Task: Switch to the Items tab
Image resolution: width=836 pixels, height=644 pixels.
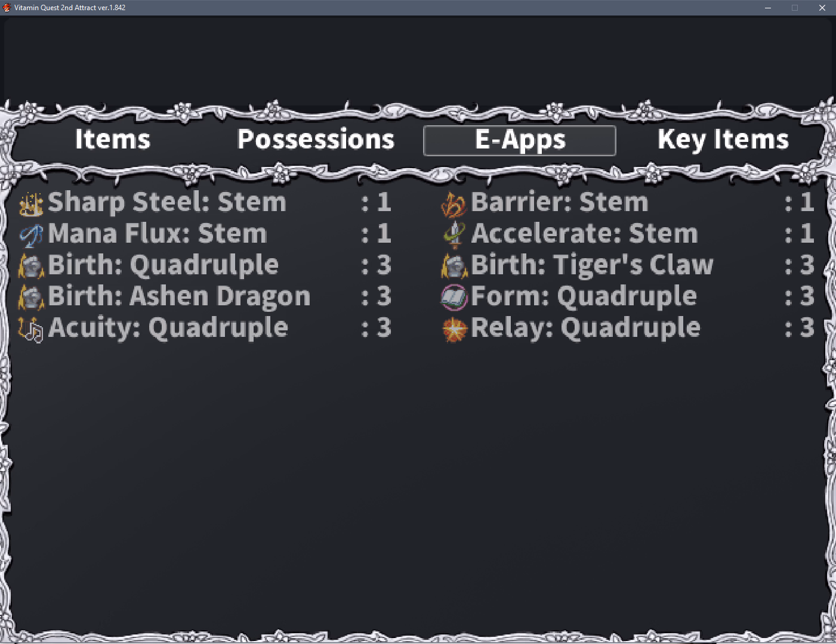Action: tap(113, 140)
